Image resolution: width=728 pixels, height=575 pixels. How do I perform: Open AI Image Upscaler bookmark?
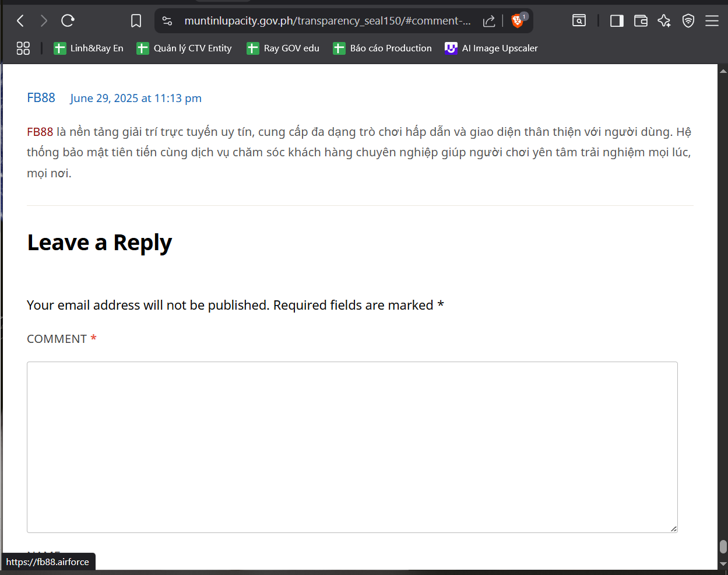pos(491,48)
